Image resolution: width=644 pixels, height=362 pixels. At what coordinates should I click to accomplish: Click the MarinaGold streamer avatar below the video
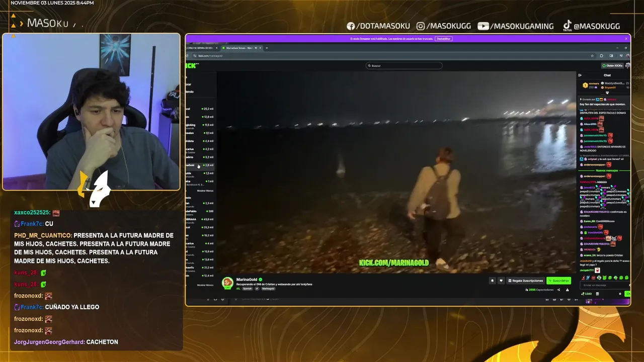(228, 283)
